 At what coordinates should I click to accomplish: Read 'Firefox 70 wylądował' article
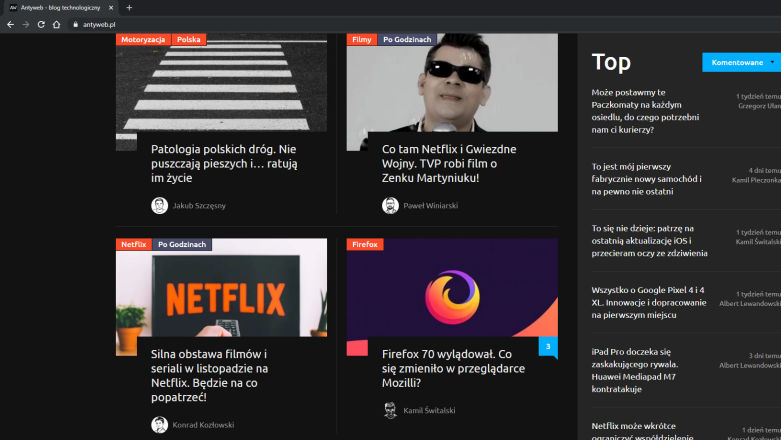pyautogui.click(x=453, y=368)
